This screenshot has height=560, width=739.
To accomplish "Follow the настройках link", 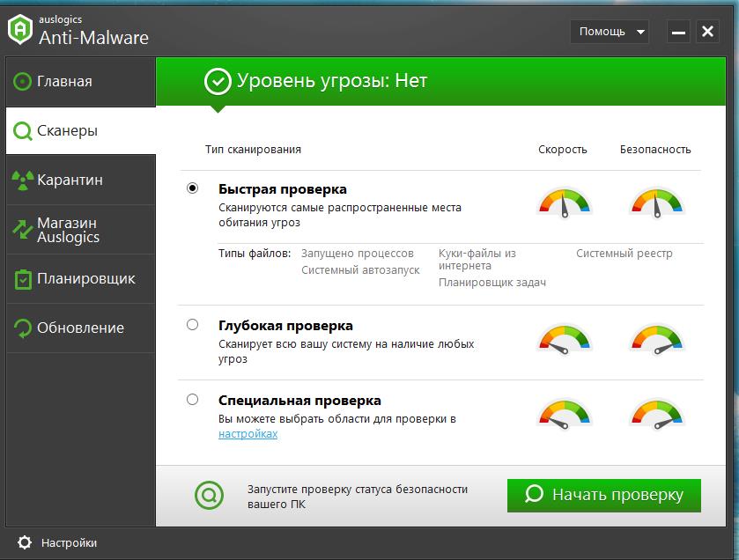I will (x=248, y=433).
